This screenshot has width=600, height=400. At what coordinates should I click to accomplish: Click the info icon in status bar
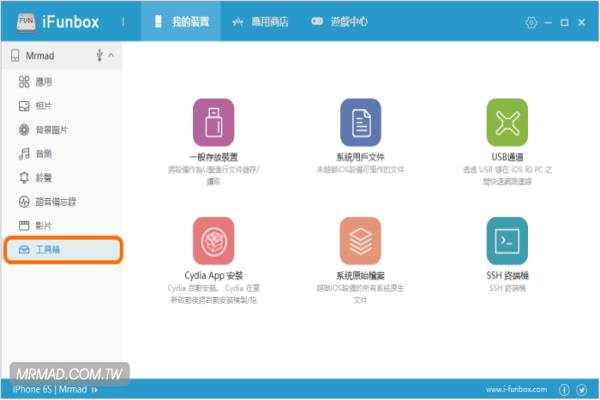point(564,390)
